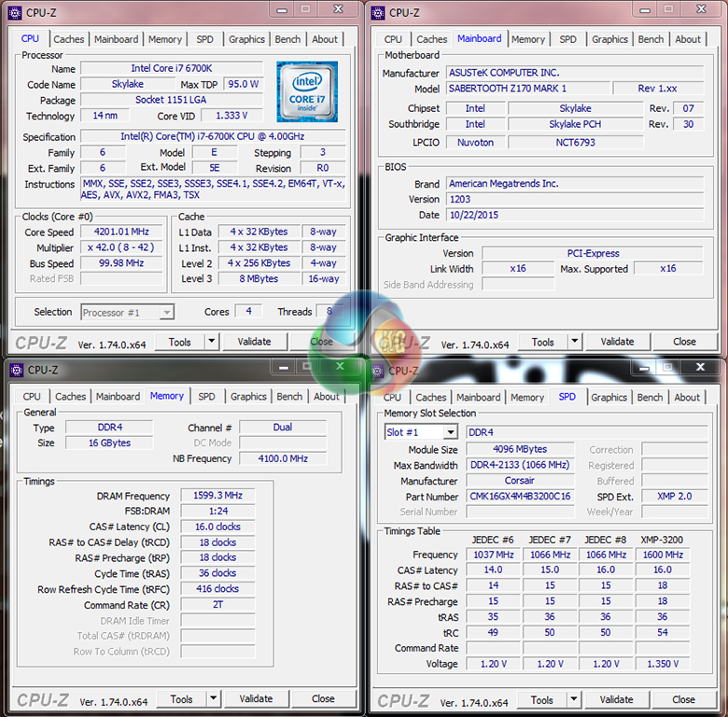Click processor name Intel Core i7 6700K
The width and height of the screenshot is (728, 717).
click(x=172, y=68)
